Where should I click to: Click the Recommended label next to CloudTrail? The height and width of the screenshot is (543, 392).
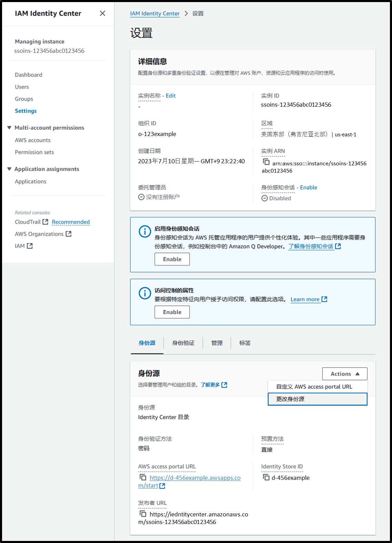click(71, 222)
